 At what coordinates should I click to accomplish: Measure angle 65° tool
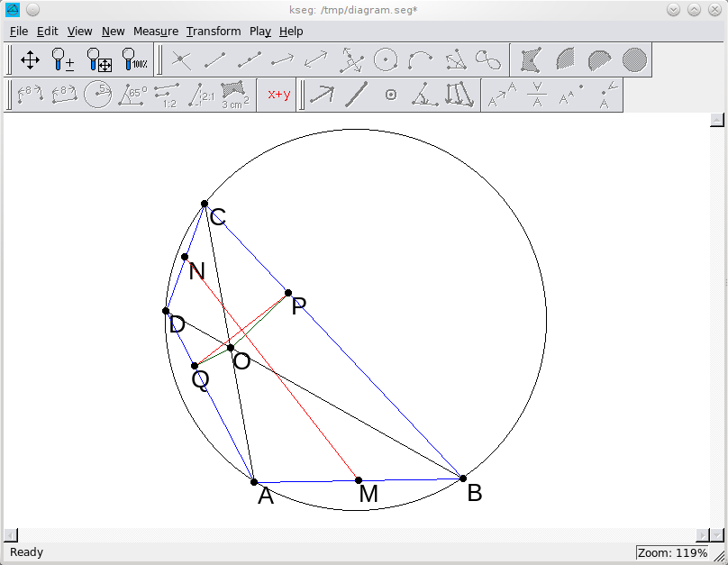[132, 95]
